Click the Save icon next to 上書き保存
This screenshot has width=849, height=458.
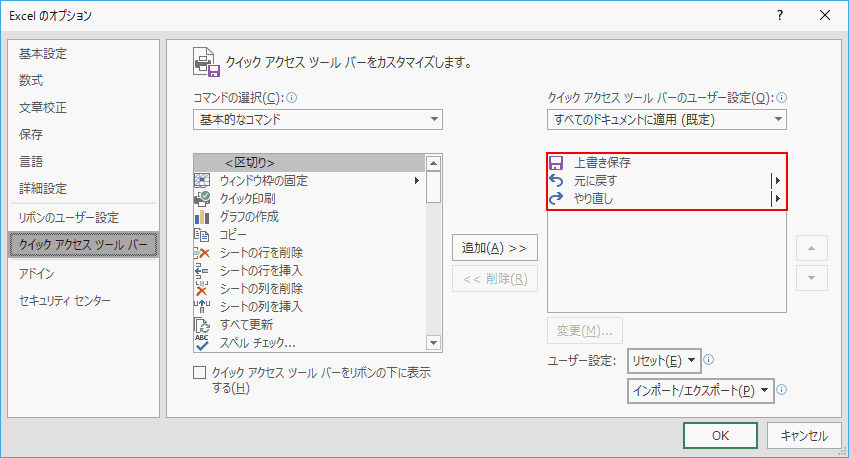tap(556, 162)
